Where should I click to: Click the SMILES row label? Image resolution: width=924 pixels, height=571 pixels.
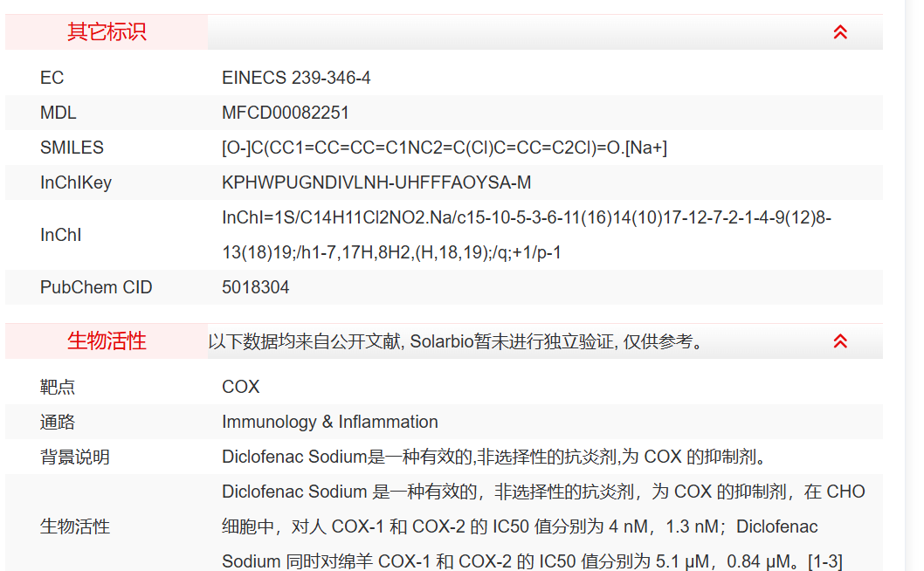pyautogui.click(x=72, y=148)
